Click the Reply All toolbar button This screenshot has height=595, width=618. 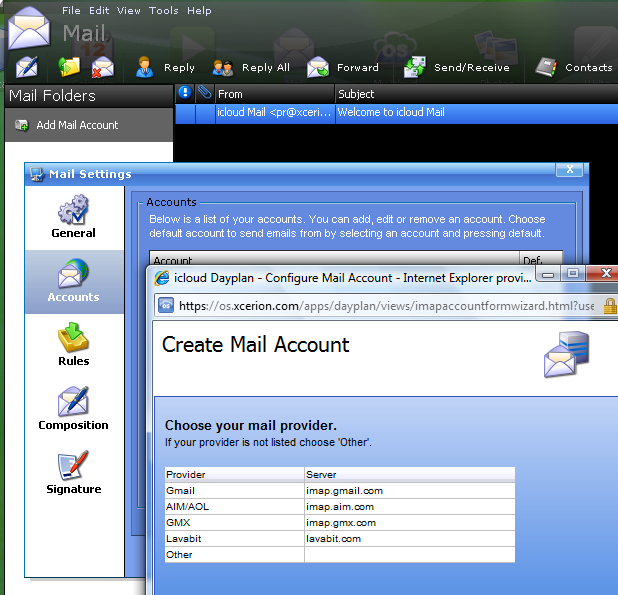click(x=251, y=67)
